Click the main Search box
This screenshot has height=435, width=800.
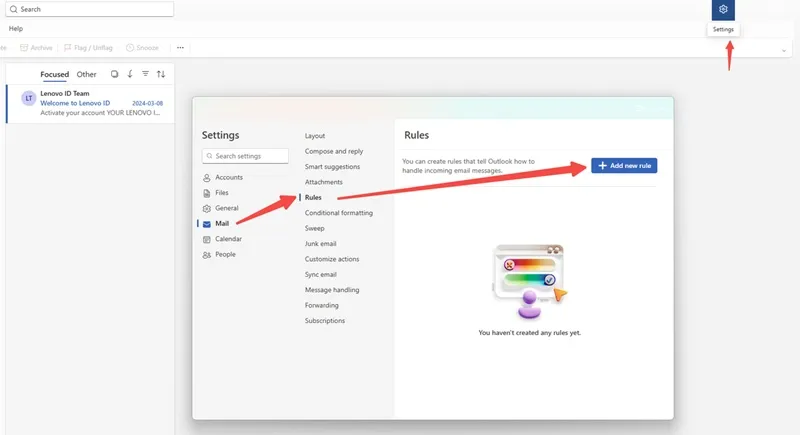pyautogui.click(x=90, y=9)
